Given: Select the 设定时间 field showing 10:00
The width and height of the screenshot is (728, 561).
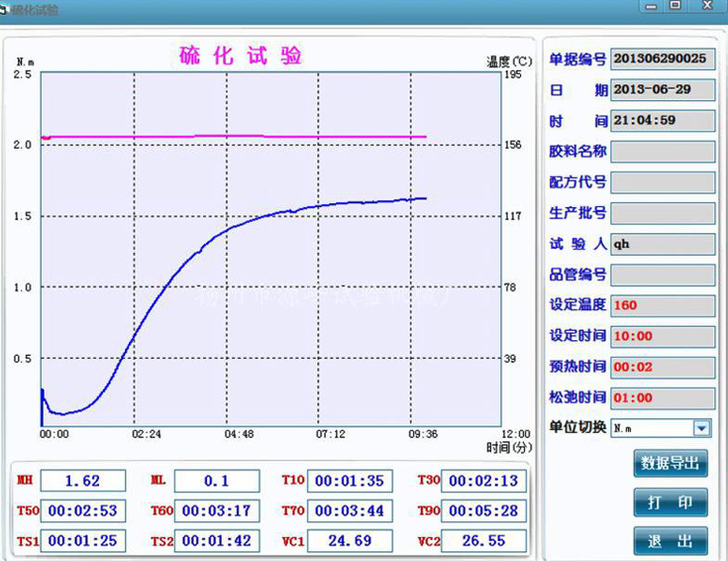Looking at the screenshot, I should coord(663,336).
